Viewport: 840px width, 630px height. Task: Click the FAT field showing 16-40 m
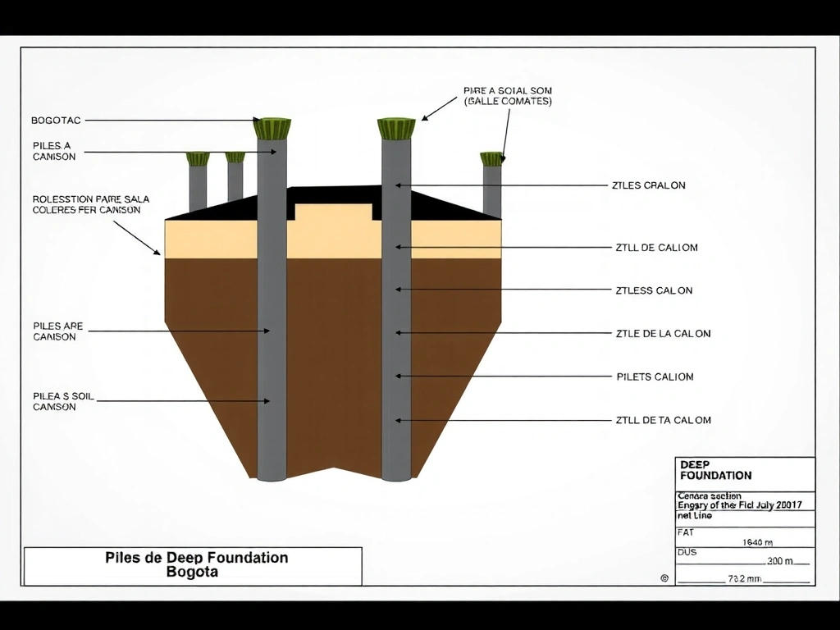744,536
